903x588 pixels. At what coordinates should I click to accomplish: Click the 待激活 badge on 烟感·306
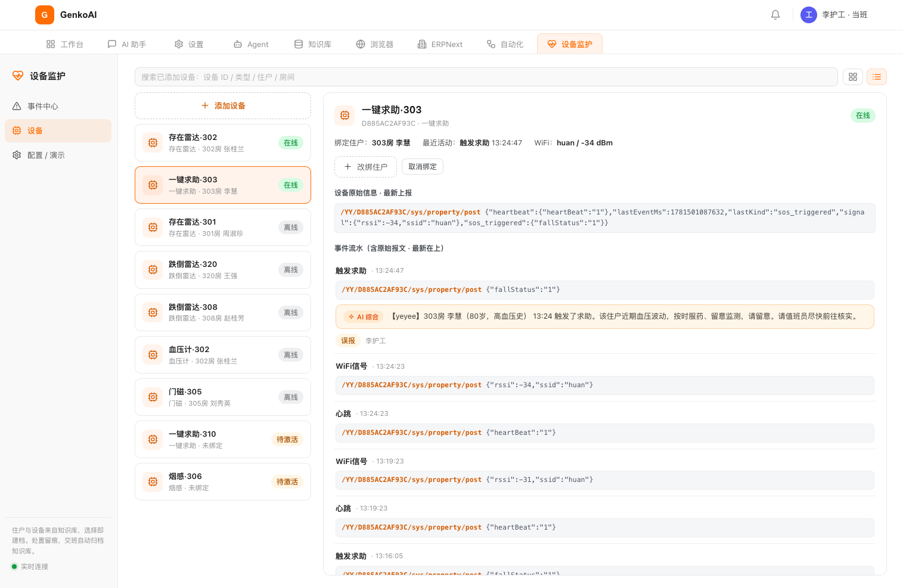click(x=287, y=481)
